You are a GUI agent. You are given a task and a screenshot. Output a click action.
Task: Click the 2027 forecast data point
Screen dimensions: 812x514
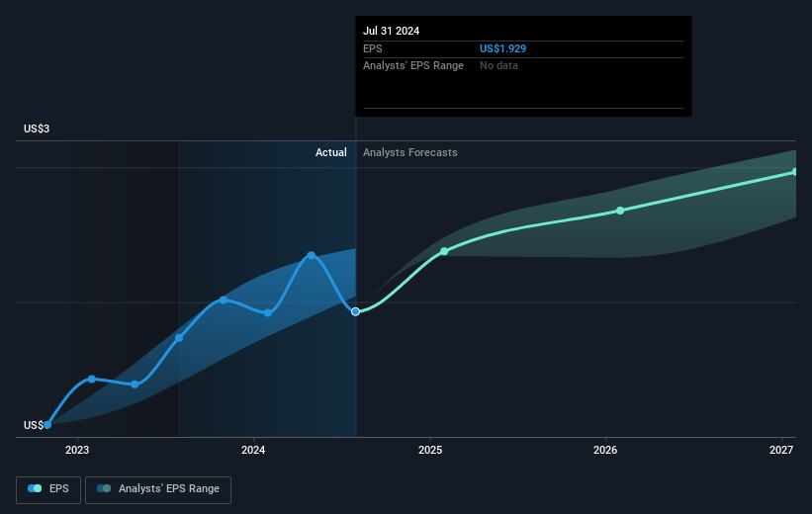[795, 172]
